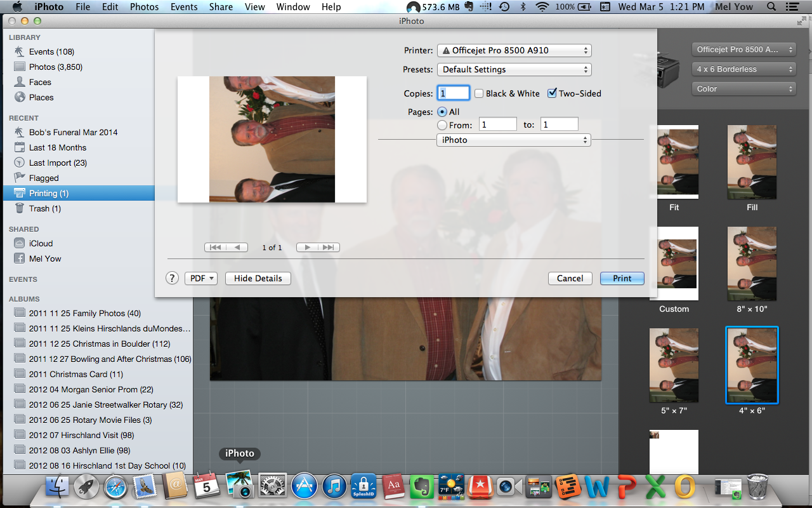Image resolution: width=812 pixels, height=508 pixels.
Task: Open the Officejet printer dropdown in right panel
Action: 743,50
